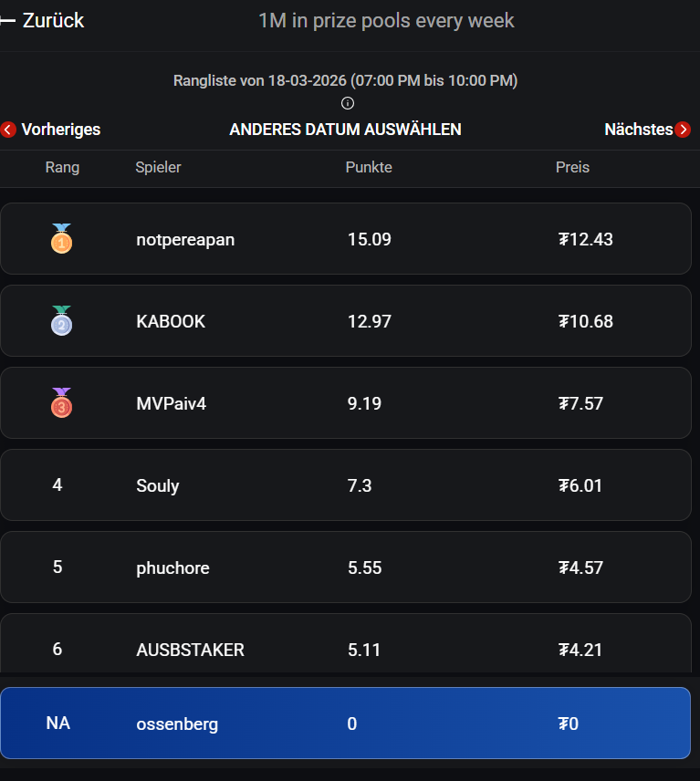Open ANDERES DATUM AUSWÄHLEN date picker
Screen dimensions: 700x781
click(x=345, y=130)
